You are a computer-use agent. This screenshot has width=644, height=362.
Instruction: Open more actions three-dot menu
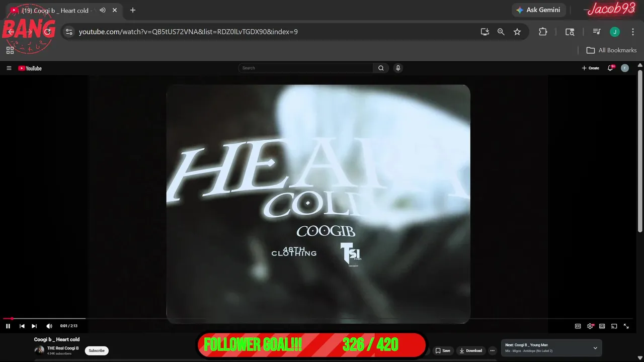(493, 350)
